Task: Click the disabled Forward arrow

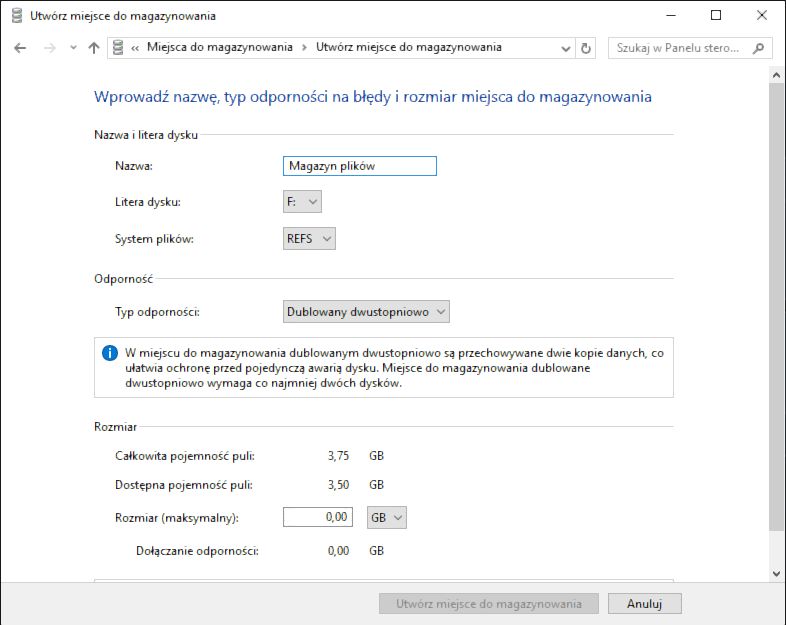Action: [50, 48]
